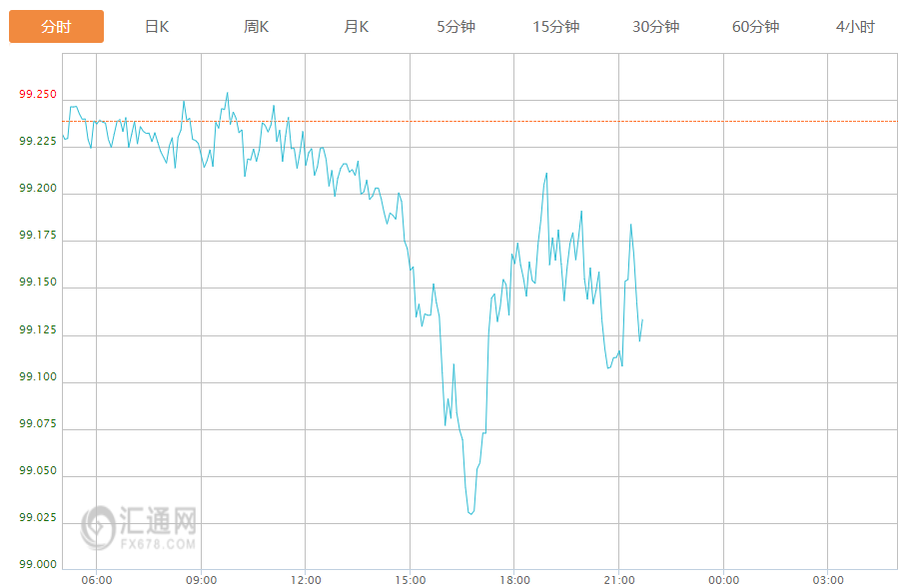The image size is (904, 588).
Task: Switch to the 月K tab
Action: [357, 27]
